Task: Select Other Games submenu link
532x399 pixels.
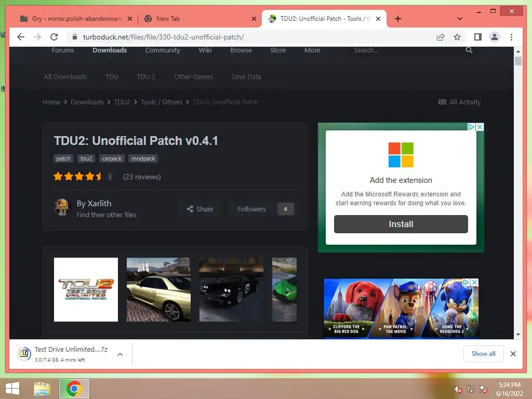Action: tap(193, 77)
